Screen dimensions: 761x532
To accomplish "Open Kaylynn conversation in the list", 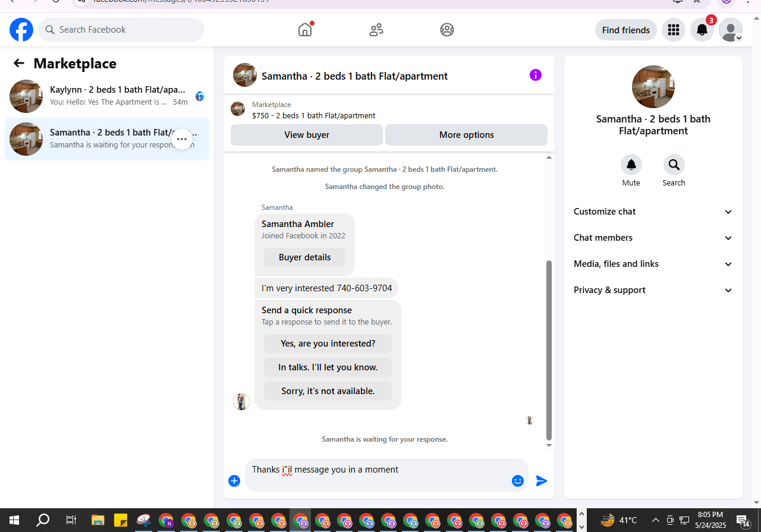I will (x=107, y=96).
